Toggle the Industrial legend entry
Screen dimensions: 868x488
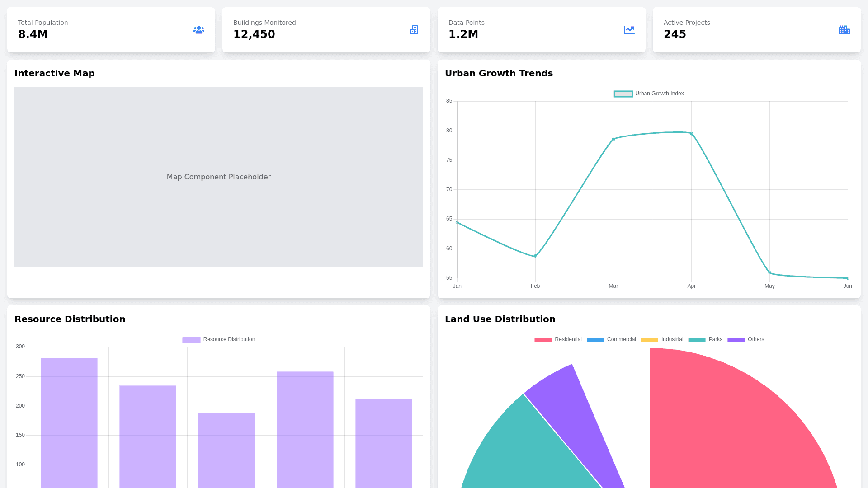662,340
